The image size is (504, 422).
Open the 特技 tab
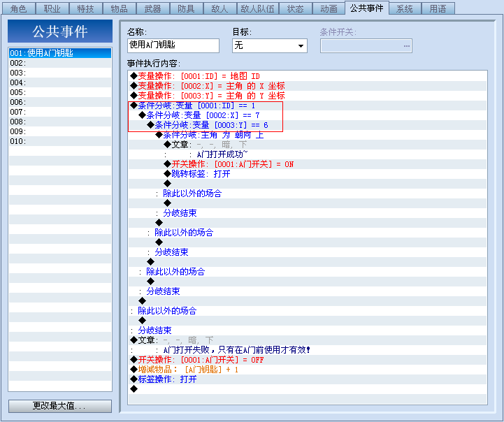click(85, 8)
